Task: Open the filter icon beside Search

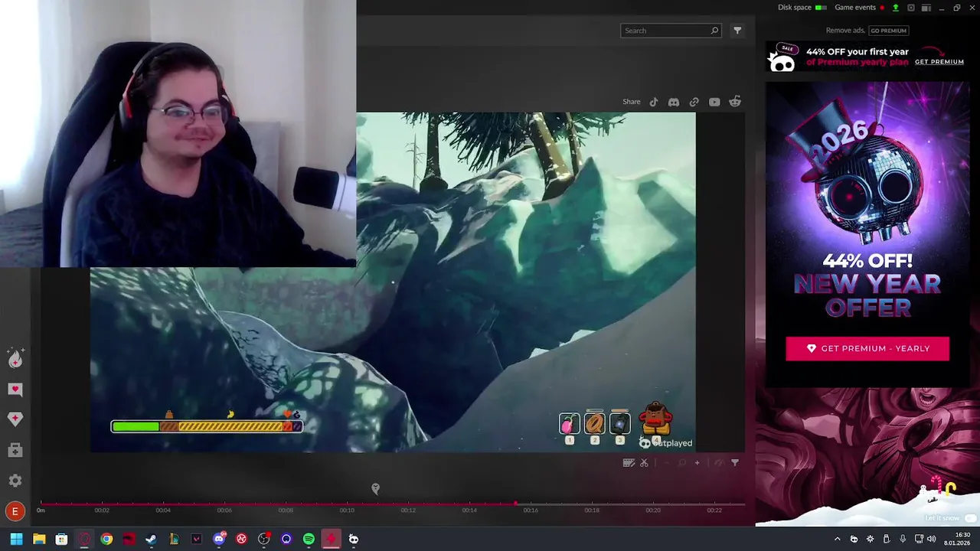Action: point(737,31)
